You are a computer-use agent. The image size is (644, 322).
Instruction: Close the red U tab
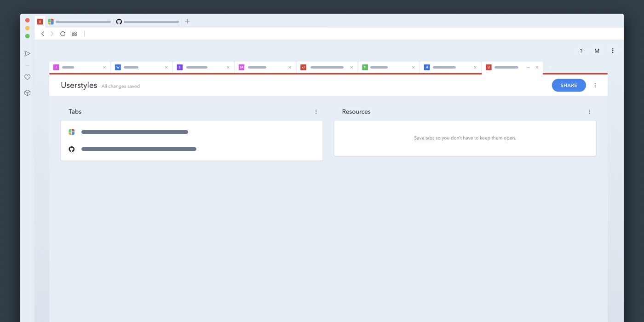tap(537, 67)
